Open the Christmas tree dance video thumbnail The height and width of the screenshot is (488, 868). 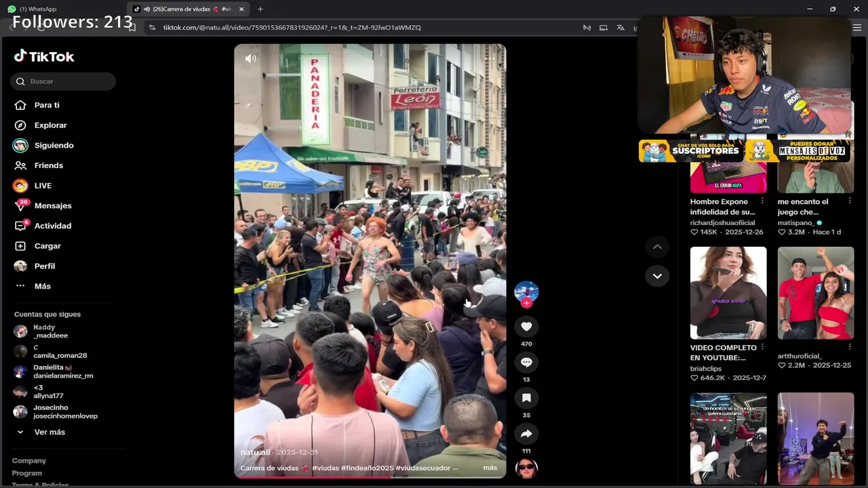tap(816, 439)
